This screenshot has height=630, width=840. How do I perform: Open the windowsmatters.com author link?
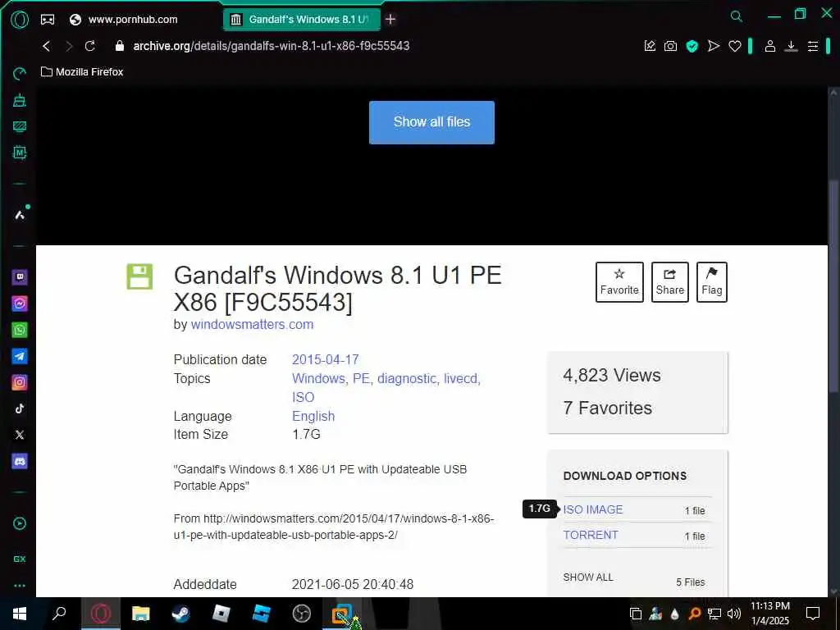click(252, 325)
